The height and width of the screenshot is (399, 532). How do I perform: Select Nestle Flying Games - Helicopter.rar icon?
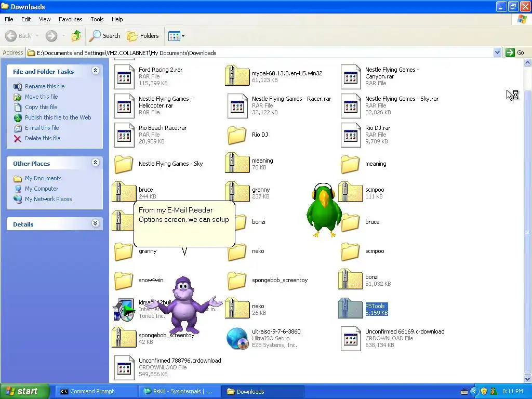[x=124, y=106]
